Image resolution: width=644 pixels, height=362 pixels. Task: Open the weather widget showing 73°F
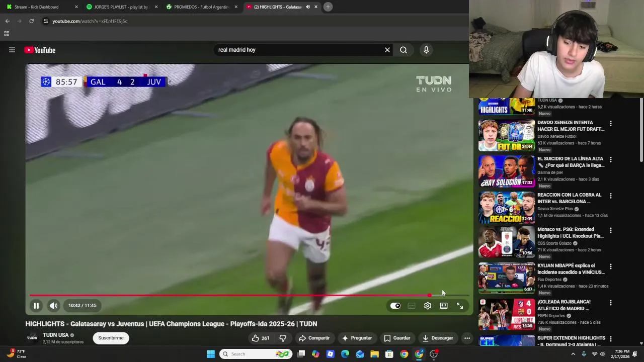(x=16, y=354)
